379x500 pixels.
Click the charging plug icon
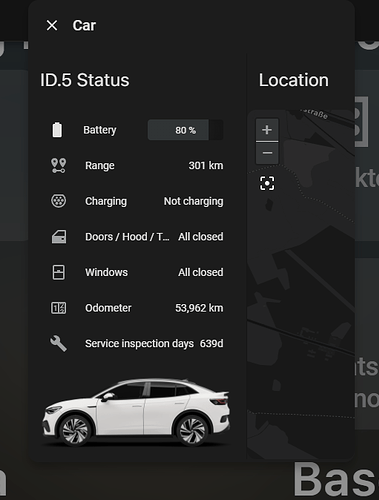tap(58, 201)
